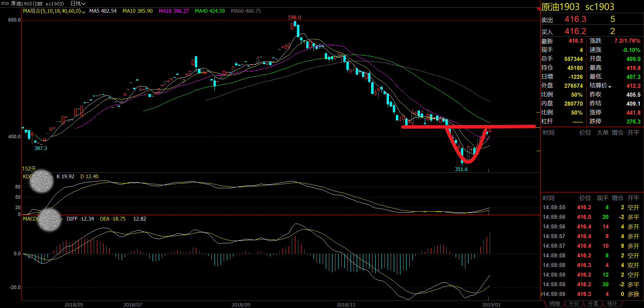644x308 pixels.
Task: Click the 外盘 value 276574
Action: tap(574, 86)
